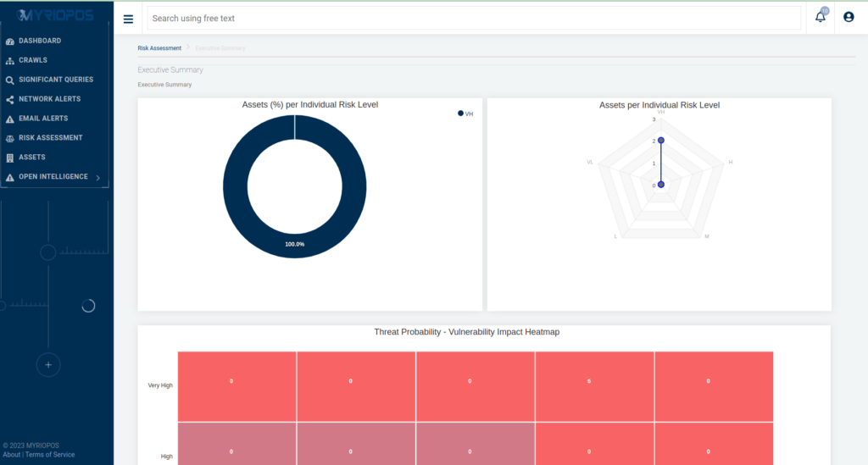Screen dimensions: 868x465
Task: Toggle the VH legend entry on donut chart
Action: pyautogui.click(x=465, y=113)
